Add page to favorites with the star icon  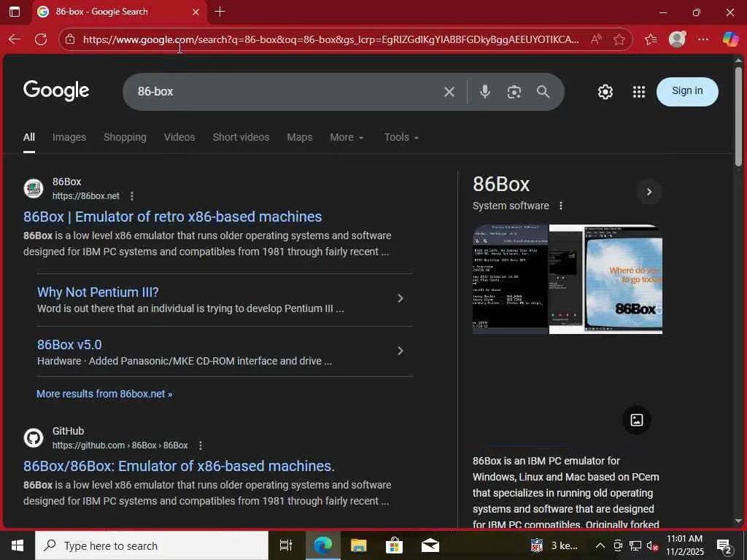[x=619, y=39]
